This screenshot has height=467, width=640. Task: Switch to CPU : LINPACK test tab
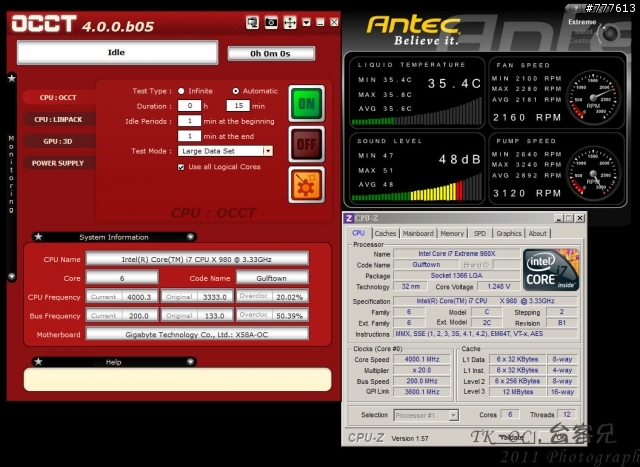[59, 119]
